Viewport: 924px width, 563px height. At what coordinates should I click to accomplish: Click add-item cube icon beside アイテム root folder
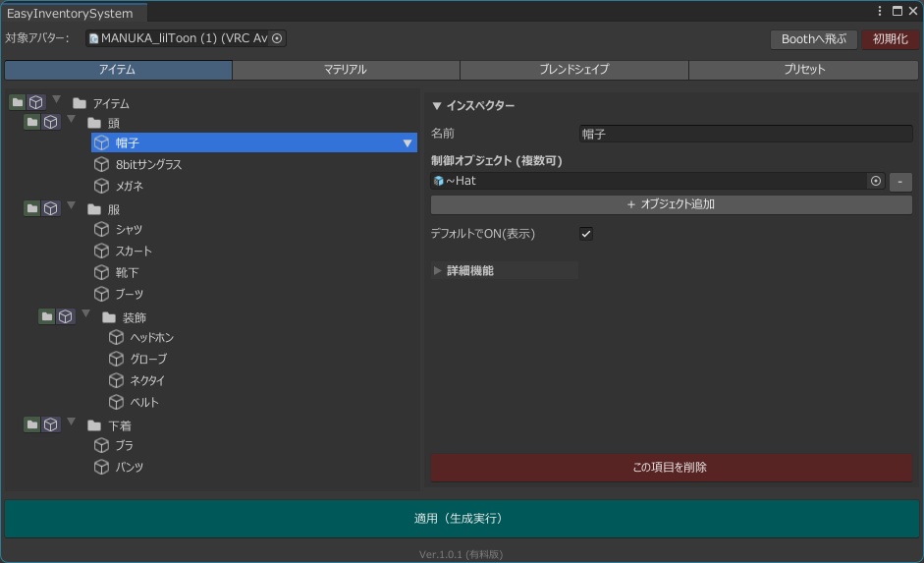coord(36,102)
